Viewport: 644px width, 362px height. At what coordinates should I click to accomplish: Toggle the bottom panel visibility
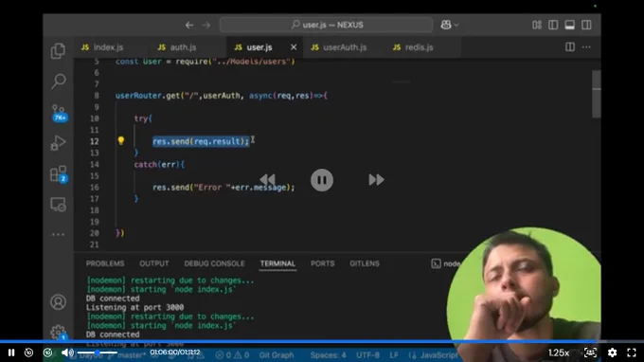(x=570, y=25)
